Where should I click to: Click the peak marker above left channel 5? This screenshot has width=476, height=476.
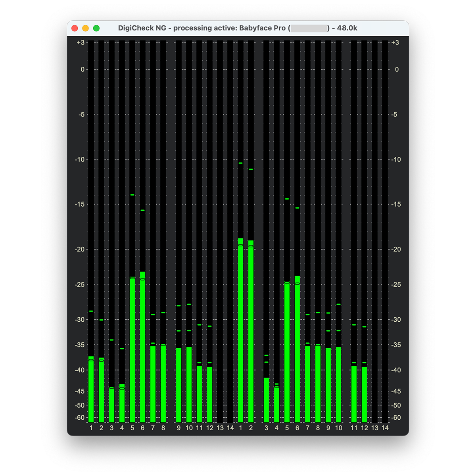(132, 195)
